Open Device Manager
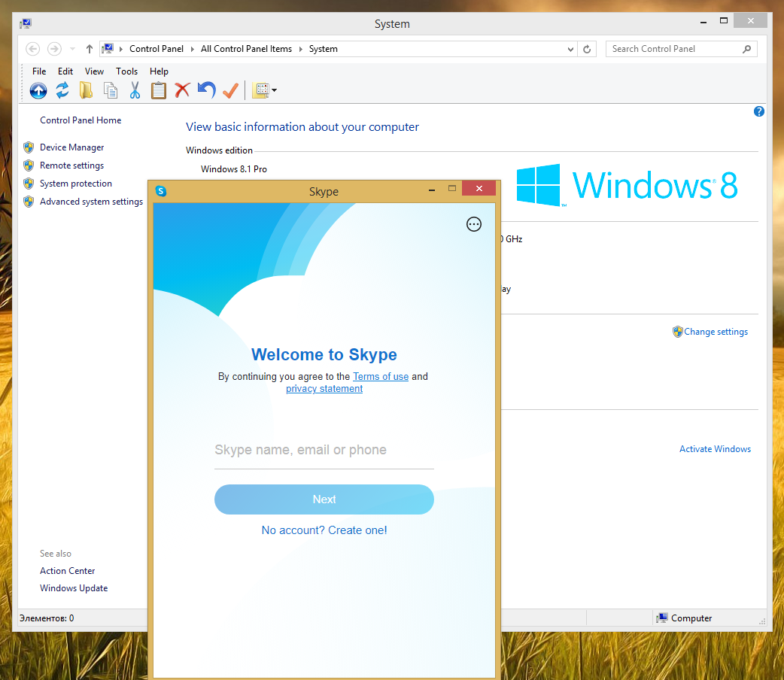The image size is (784, 680). coord(72,147)
